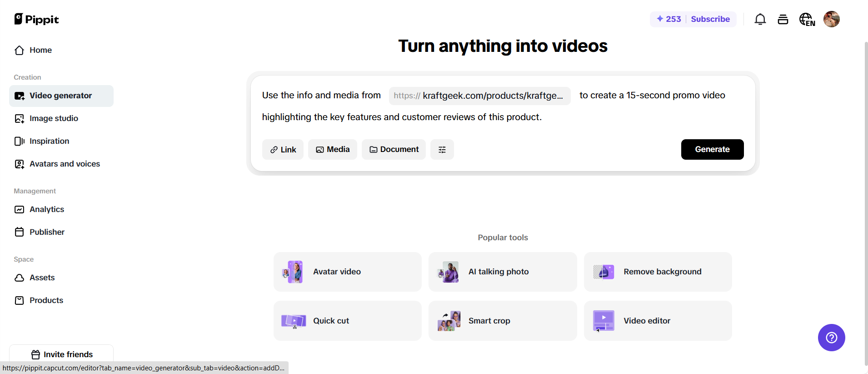Viewport: 868px width, 374px height.
Task: Open the help question mark button
Action: click(x=831, y=338)
